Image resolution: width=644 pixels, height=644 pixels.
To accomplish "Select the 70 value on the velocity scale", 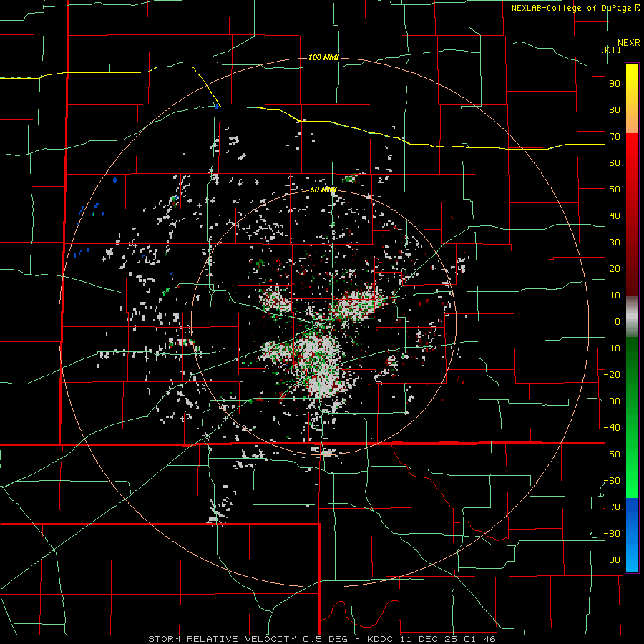I will tap(615, 137).
